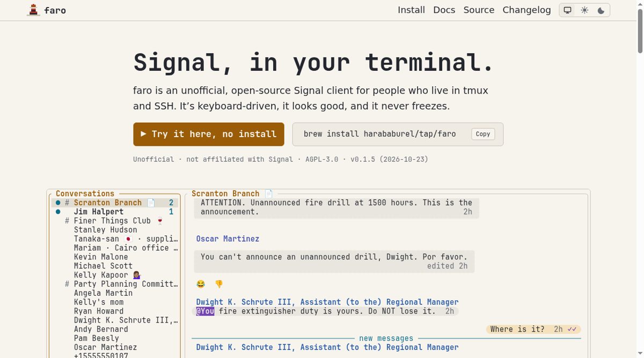Click the document icon in the chat pane title

[269, 193]
